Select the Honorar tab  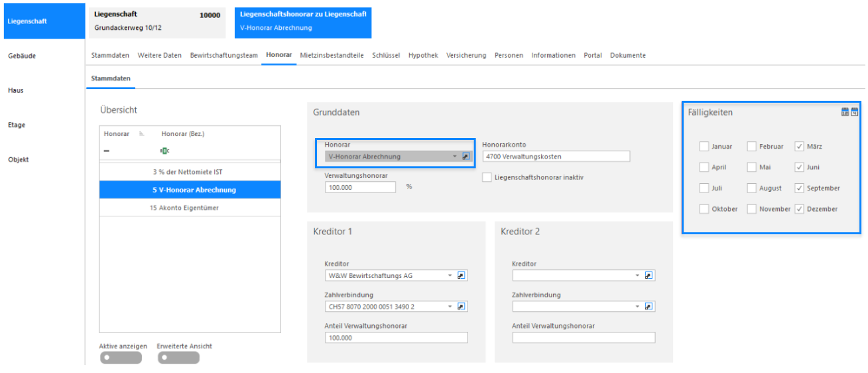click(x=279, y=56)
